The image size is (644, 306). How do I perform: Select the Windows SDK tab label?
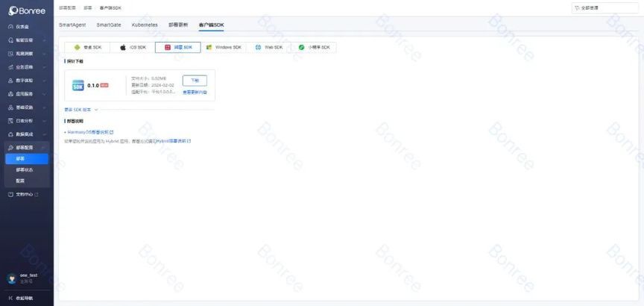[x=228, y=47]
